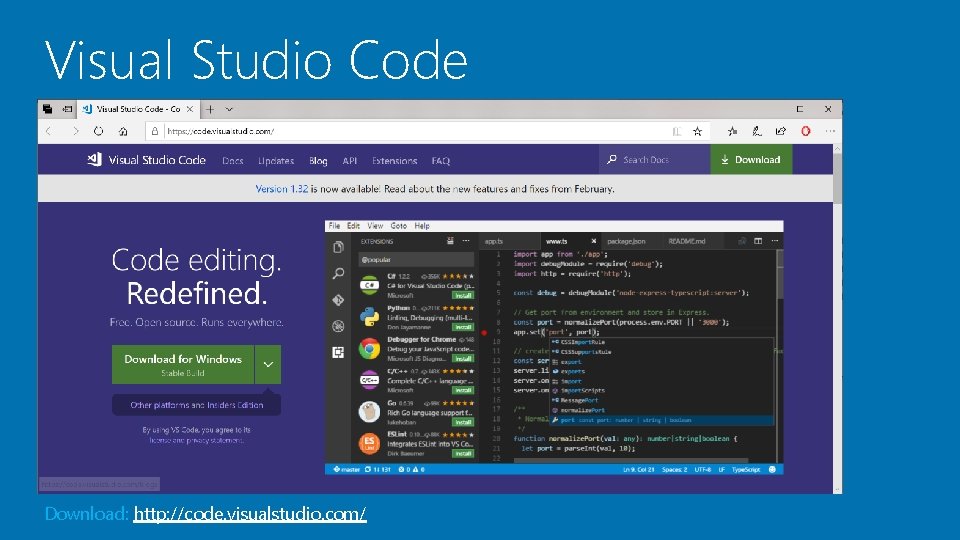Click the Extensions icon in activity bar
Image resolution: width=960 pixels, height=540 pixels.
click(x=338, y=352)
